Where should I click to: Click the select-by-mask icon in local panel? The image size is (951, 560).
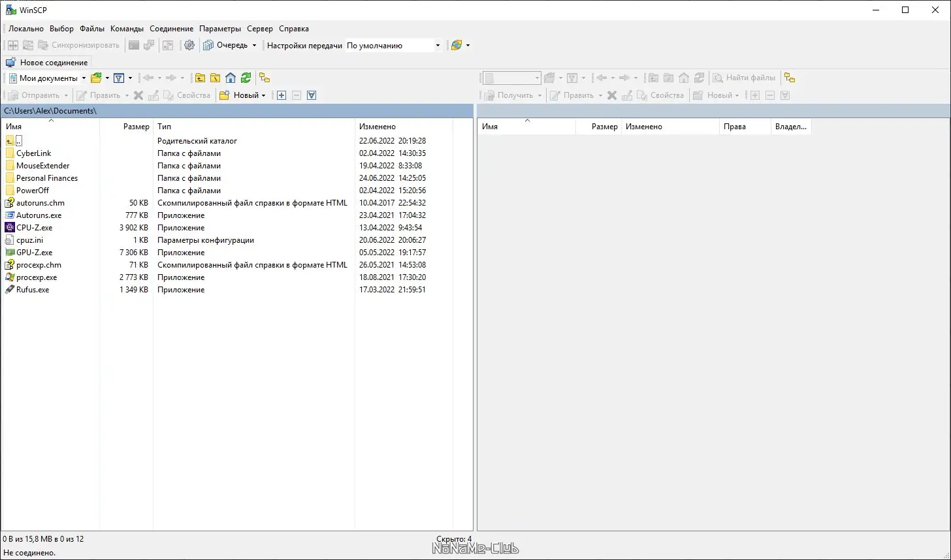tap(312, 95)
